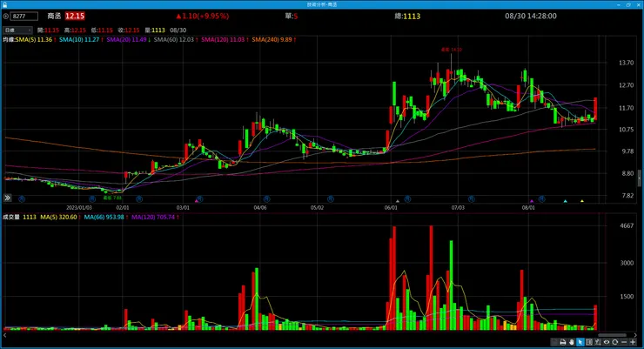The height and width of the screenshot is (349, 644).
Task: Click the circled plus icon beside stock code
Action: pyautogui.click(x=6, y=16)
